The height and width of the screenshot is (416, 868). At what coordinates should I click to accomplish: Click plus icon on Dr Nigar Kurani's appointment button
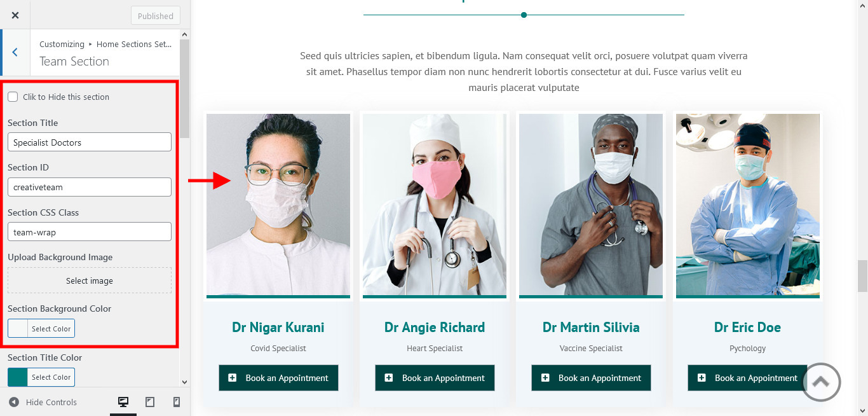click(x=233, y=378)
